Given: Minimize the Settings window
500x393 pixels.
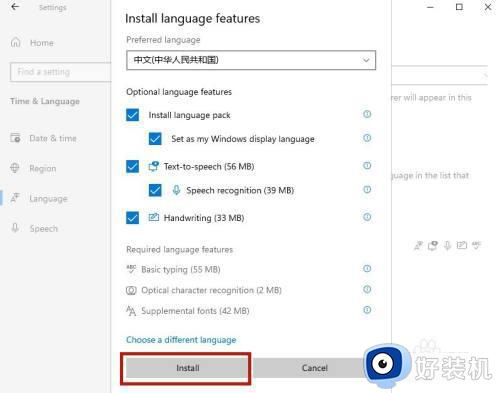Looking at the screenshot, I should pos(430,7).
